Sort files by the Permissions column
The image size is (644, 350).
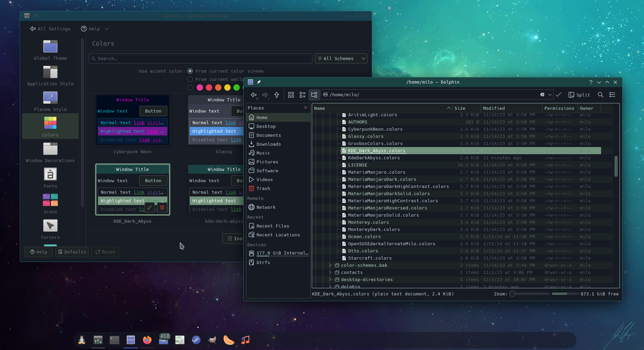click(560, 108)
